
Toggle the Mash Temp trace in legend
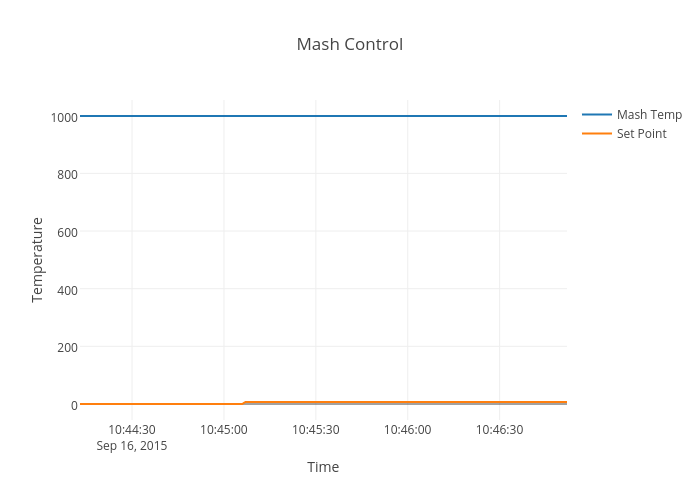(x=648, y=115)
